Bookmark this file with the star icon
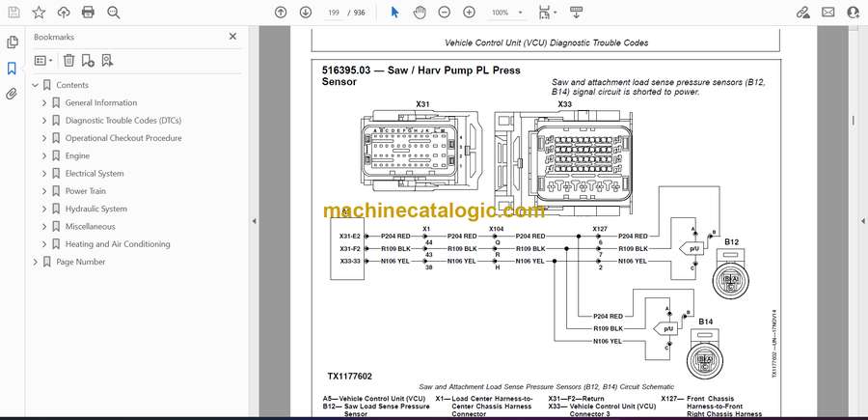This screenshot has width=868, height=420. 39,13
